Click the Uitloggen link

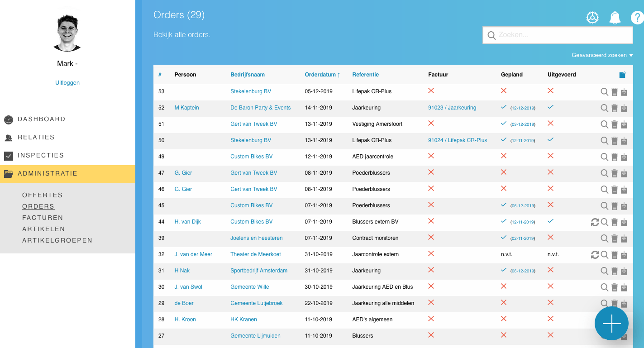67,83
